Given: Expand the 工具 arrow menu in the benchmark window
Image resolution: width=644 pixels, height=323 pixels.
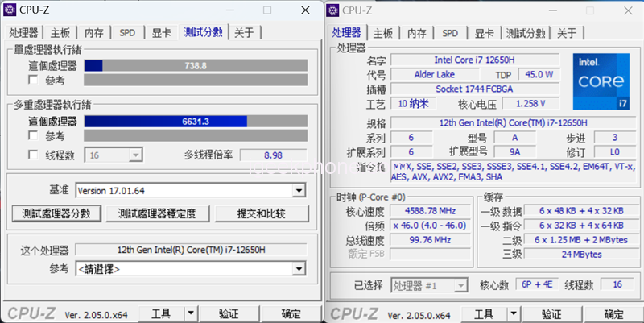Looking at the screenshot, I should tap(190, 313).
